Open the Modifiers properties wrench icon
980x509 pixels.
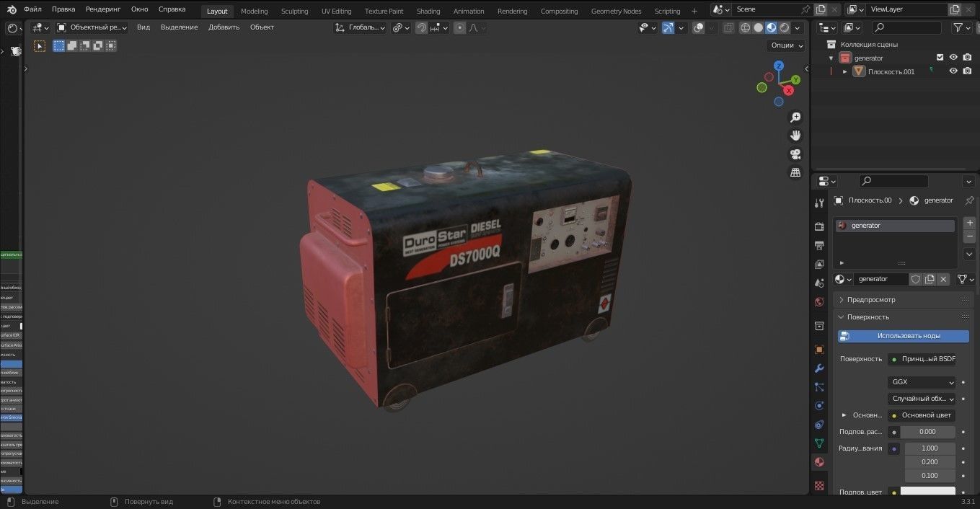coord(819,368)
